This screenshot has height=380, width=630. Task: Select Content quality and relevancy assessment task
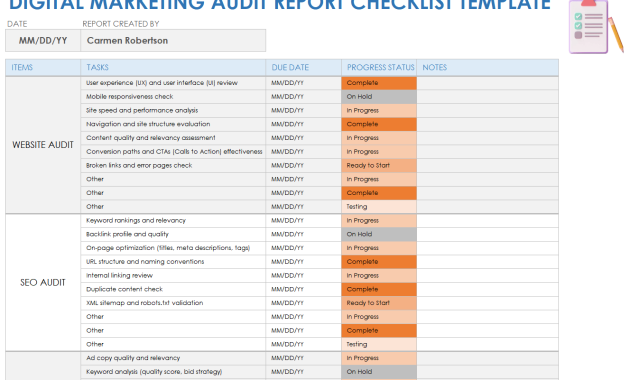[x=173, y=138]
